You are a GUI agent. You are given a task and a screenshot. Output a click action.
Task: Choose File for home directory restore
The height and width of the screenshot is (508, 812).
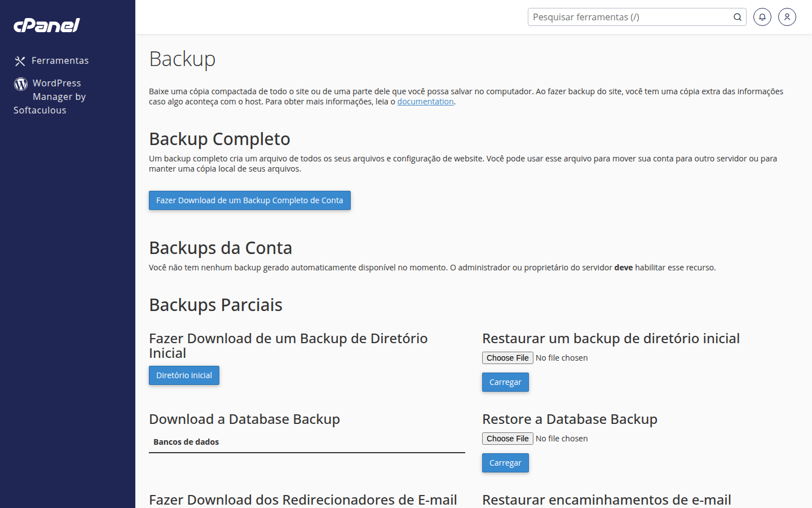click(507, 358)
